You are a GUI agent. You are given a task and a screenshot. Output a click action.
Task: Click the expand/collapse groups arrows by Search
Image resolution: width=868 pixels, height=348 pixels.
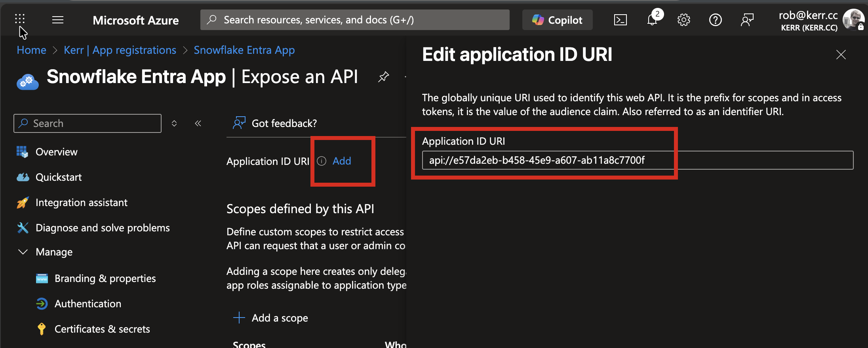click(174, 123)
